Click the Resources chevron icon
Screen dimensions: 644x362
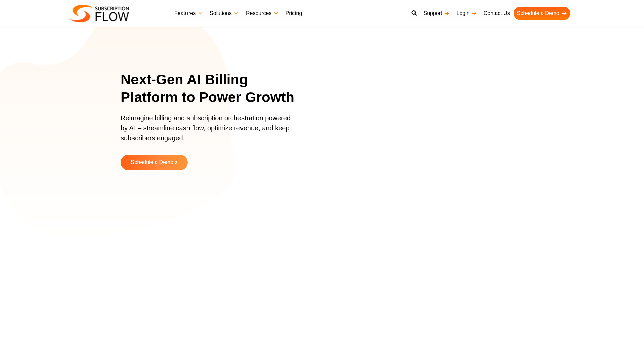tap(276, 13)
